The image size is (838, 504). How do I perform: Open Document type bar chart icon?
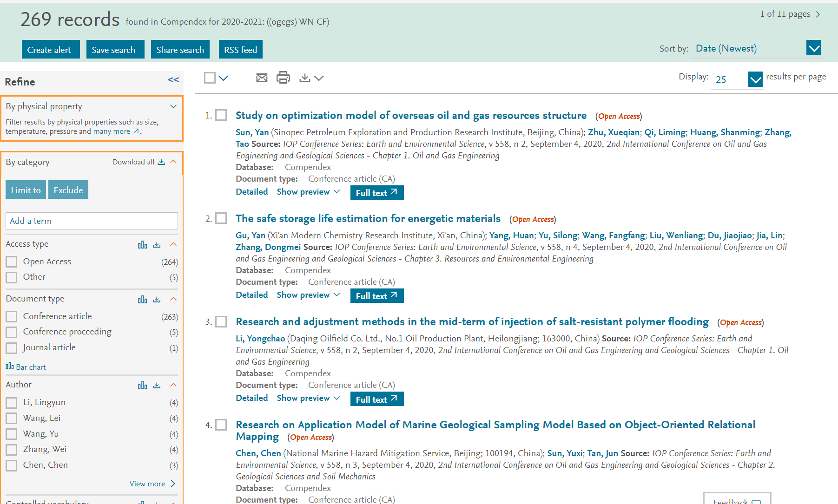143,299
